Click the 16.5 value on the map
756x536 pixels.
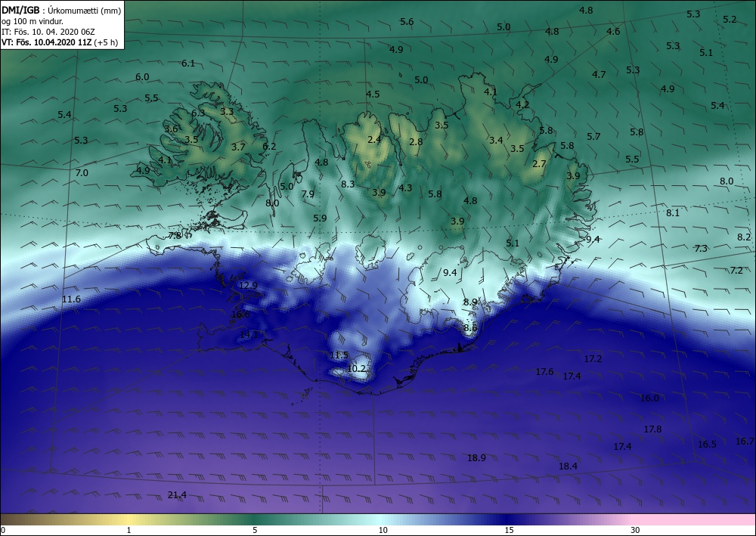(x=707, y=444)
